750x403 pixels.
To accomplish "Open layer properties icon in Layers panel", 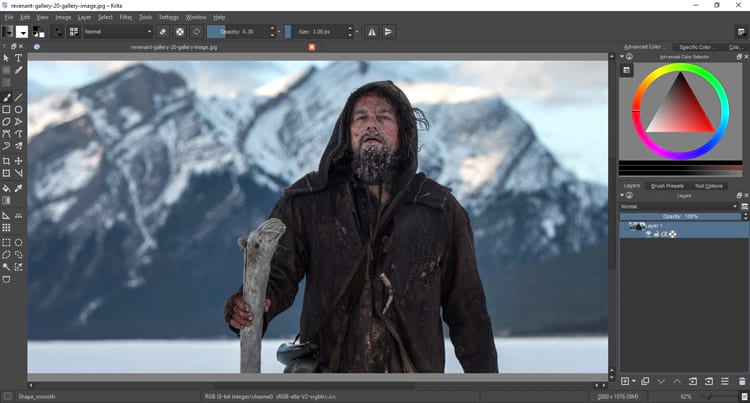I will [725, 381].
